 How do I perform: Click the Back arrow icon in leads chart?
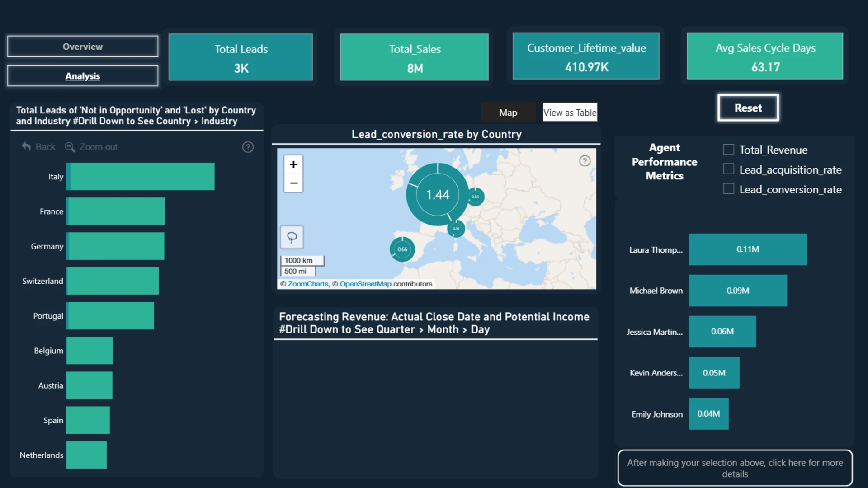pos(27,147)
